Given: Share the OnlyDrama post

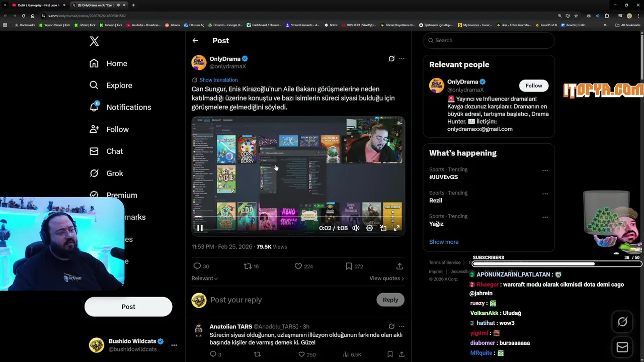Looking at the screenshot, I should point(399,266).
